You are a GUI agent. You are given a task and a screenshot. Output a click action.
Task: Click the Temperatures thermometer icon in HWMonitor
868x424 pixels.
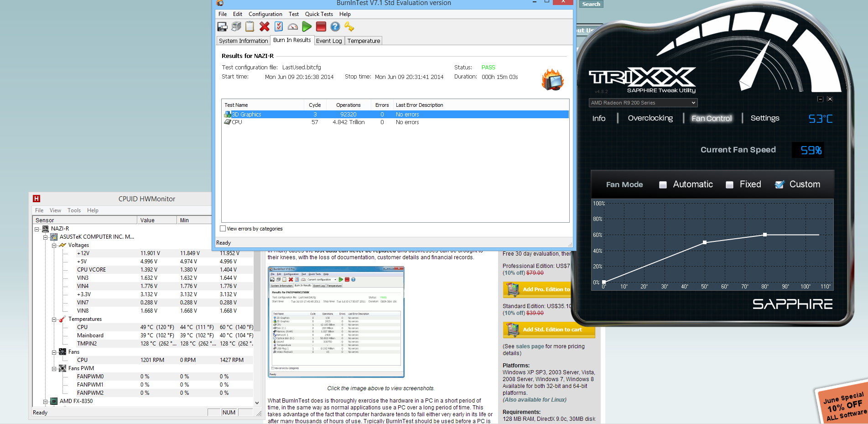click(62, 319)
